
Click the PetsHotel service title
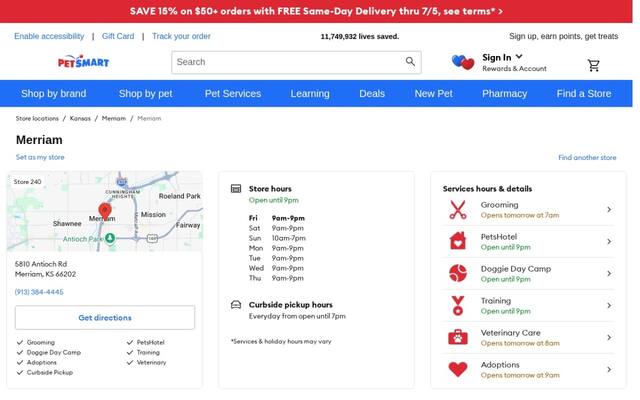point(499,237)
